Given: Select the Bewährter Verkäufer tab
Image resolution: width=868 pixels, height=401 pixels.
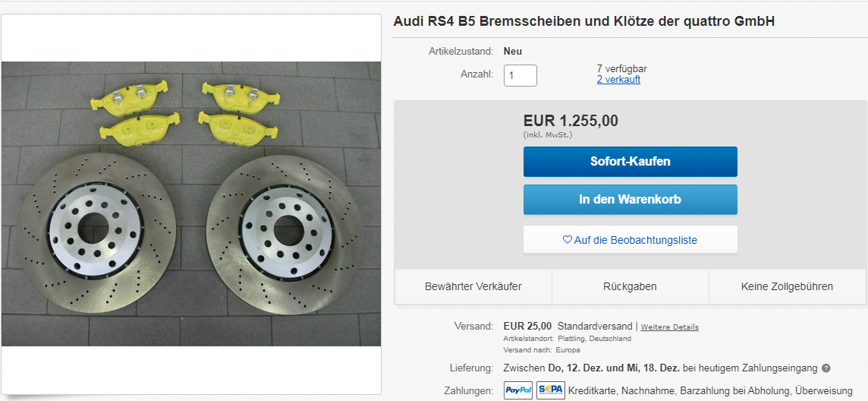Looking at the screenshot, I should tap(473, 286).
